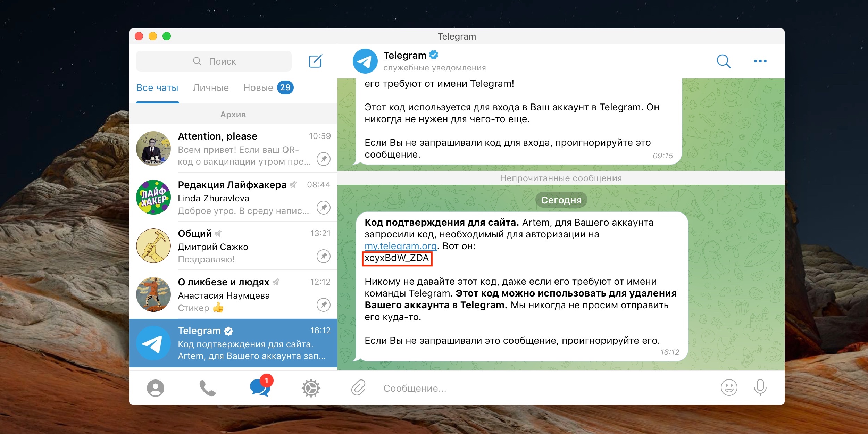Open the three-dots more options menu
The height and width of the screenshot is (434, 868).
760,61
